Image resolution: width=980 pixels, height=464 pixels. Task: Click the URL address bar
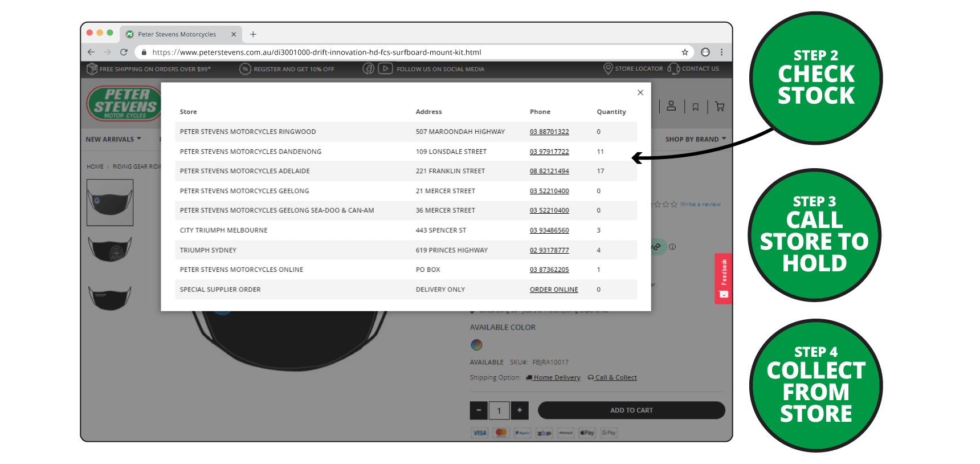point(414,52)
